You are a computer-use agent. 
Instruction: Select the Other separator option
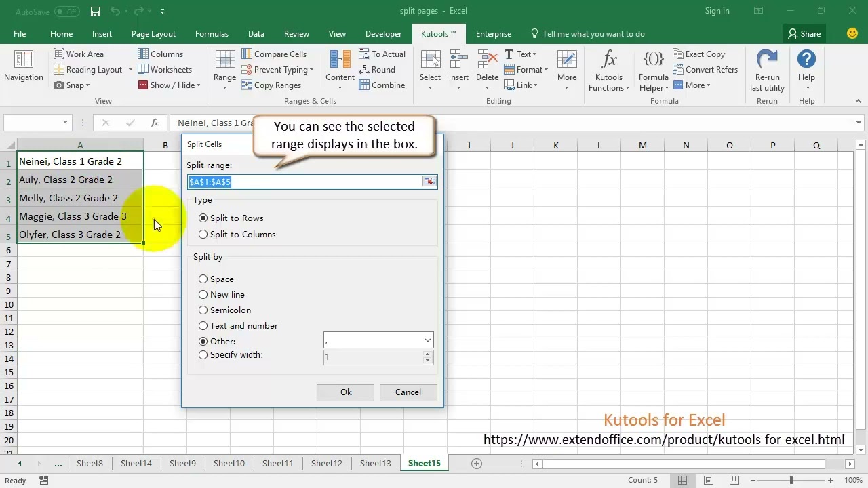point(217,342)
